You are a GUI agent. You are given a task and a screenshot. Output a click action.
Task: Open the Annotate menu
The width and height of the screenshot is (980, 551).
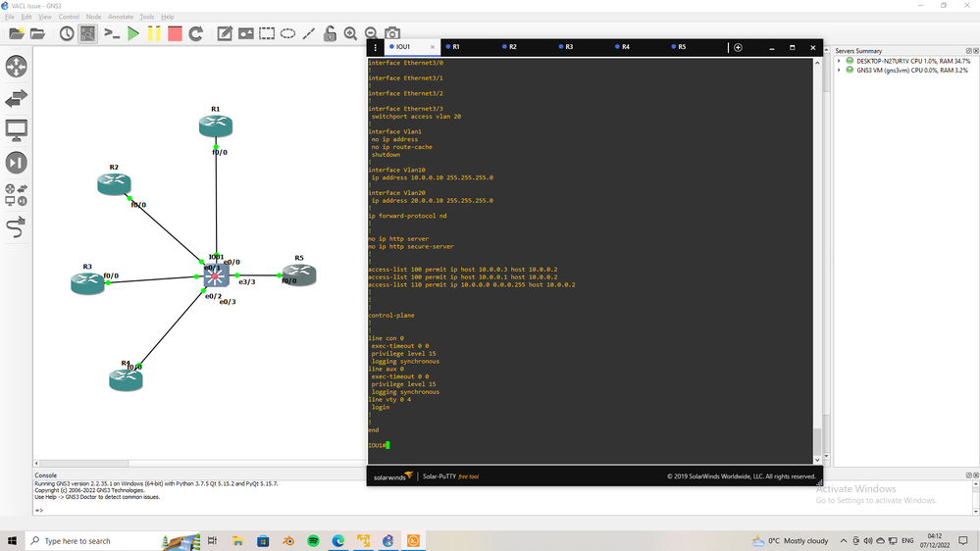121,17
